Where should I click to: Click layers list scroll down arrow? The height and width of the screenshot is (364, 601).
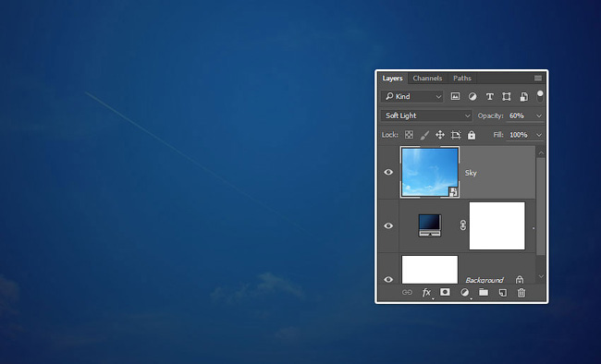click(x=541, y=276)
